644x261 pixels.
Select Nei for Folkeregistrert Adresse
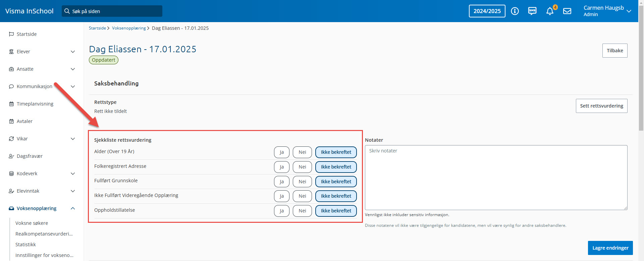pyautogui.click(x=302, y=167)
